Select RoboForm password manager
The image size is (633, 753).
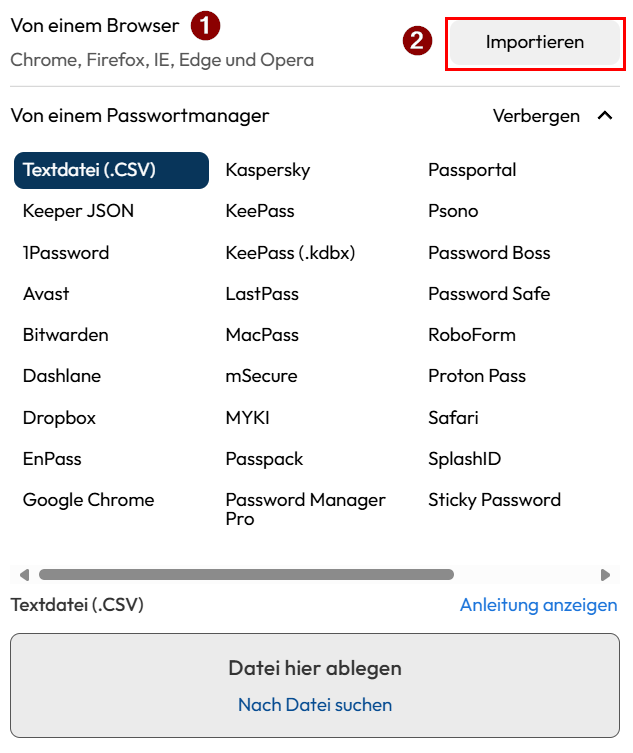(472, 335)
